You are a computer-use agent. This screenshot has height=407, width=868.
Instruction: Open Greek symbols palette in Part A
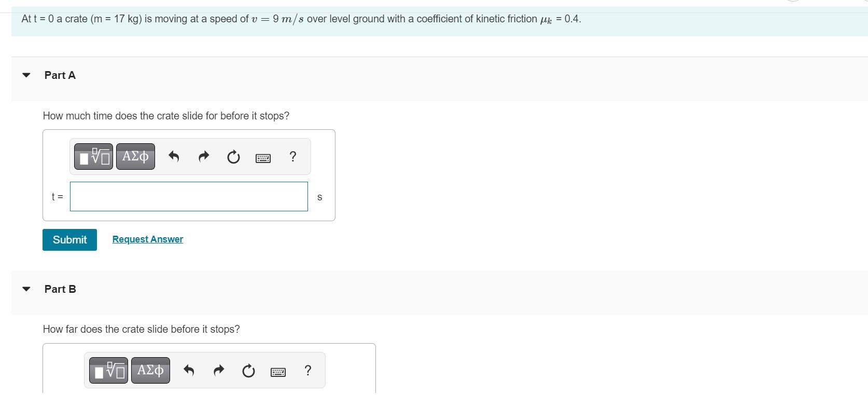point(135,156)
